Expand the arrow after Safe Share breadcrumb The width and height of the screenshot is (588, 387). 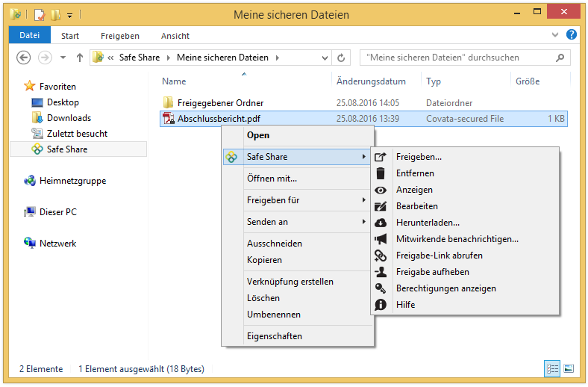click(x=169, y=58)
